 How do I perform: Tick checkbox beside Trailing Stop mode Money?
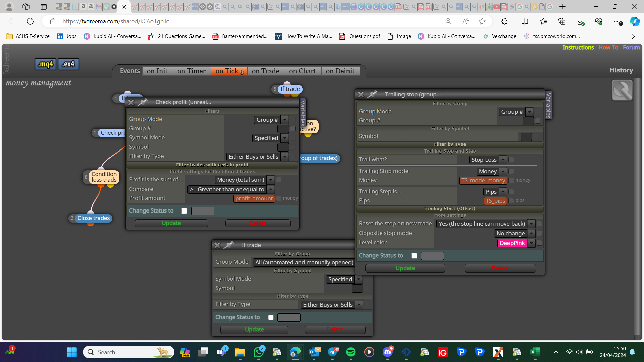click(511, 171)
